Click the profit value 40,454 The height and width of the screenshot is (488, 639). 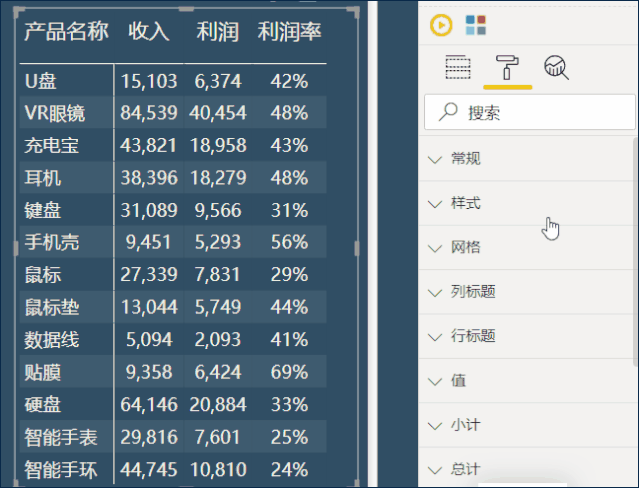[218, 113]
